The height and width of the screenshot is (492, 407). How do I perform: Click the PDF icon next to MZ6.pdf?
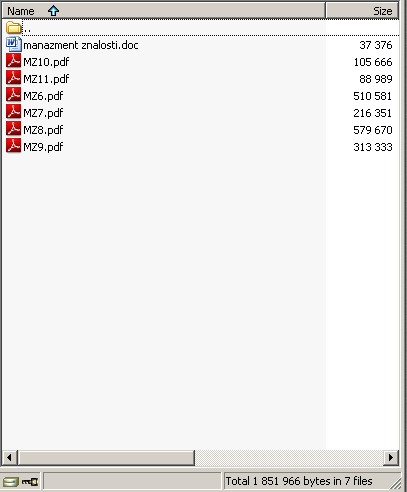(x=14, y=95)
